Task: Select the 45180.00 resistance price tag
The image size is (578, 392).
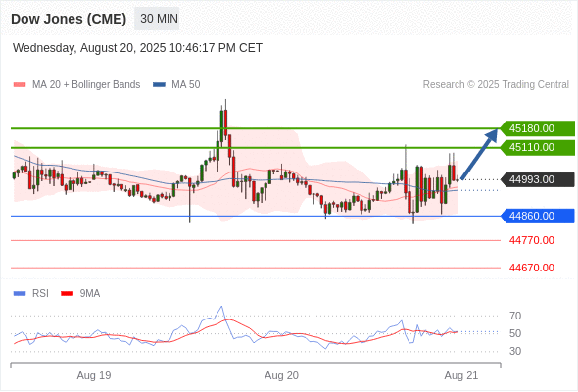Action: coord(538,128)
